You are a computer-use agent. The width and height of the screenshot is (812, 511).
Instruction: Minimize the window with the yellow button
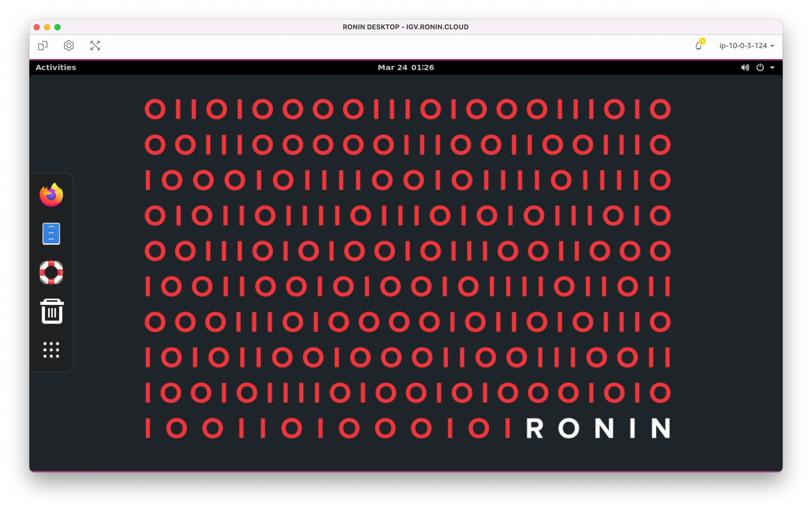click(x=47, y=27)
